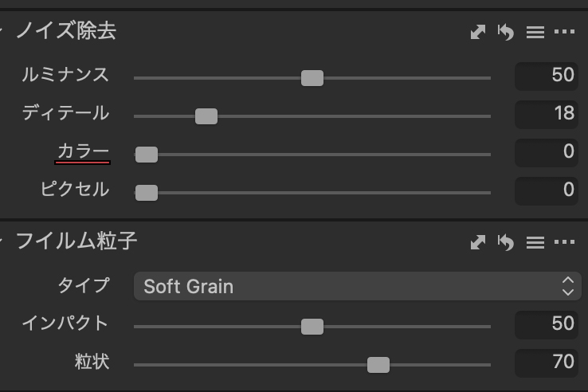Screen dimensions: 588x392
Task: Click the ディテール slider handle
Action: [206, 116]
